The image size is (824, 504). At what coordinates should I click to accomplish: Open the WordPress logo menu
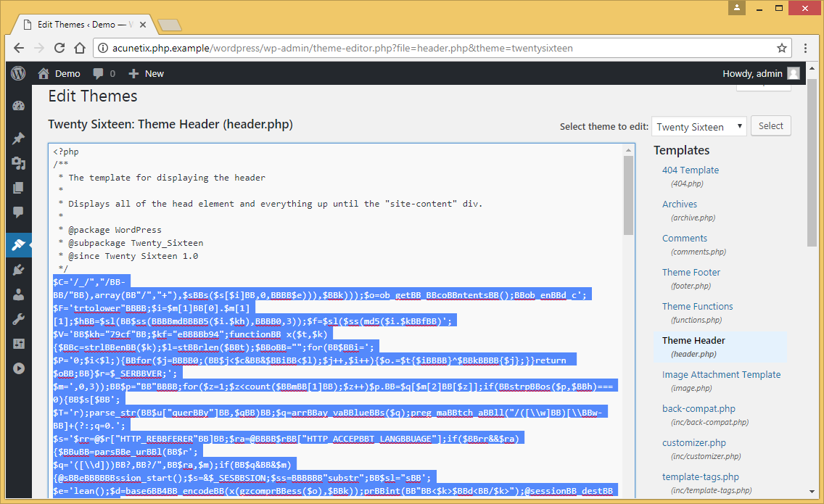18,73
